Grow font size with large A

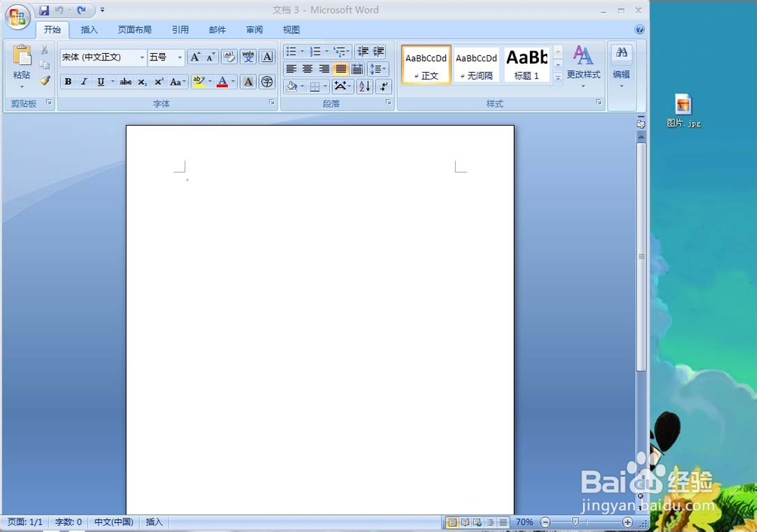tap(195, 57)
